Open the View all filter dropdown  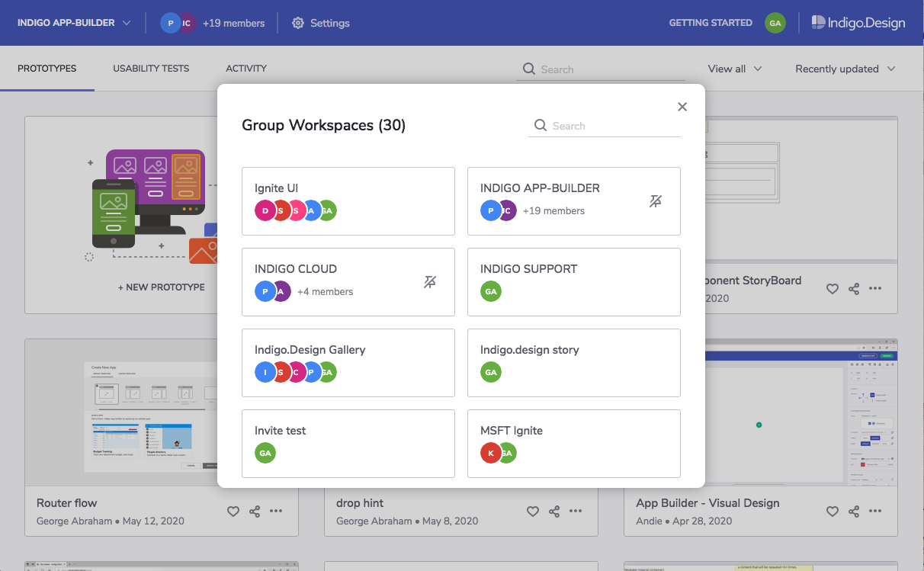735,69
